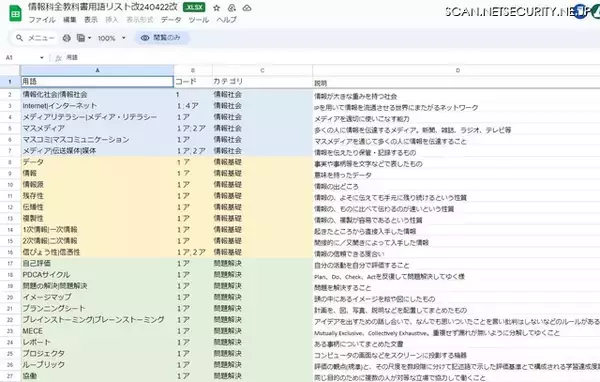
Task: Click the Google Sheets home logo
Action: [15, 13]
